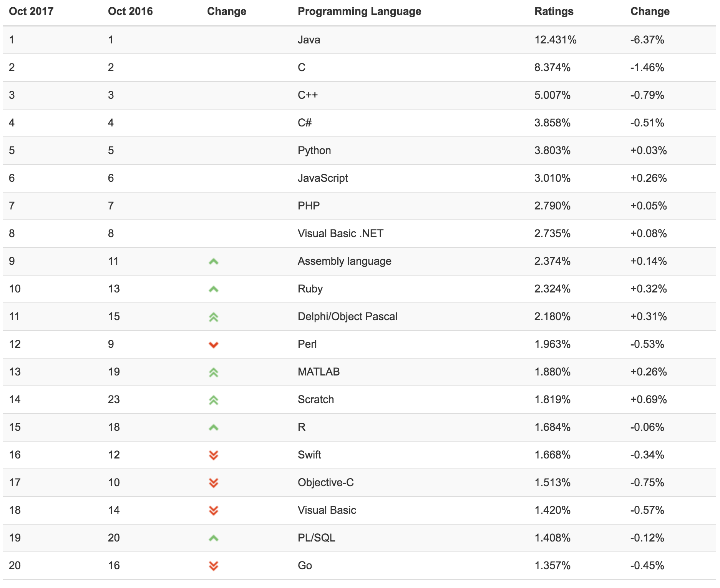Click the Ratings column header
Image resolution: width=720 pixels, height=588 pixels.
554,12
